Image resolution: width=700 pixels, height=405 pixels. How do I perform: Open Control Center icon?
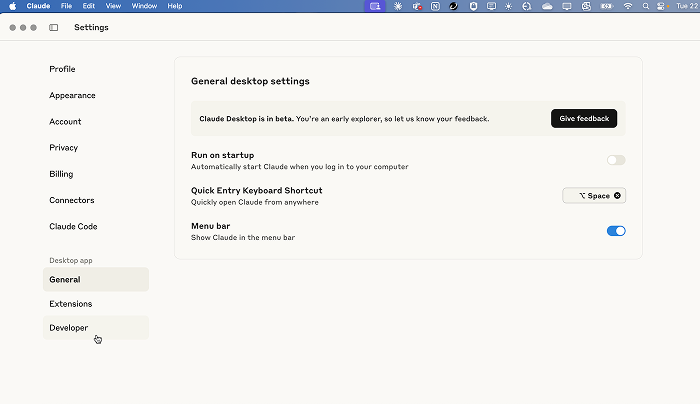661,6
